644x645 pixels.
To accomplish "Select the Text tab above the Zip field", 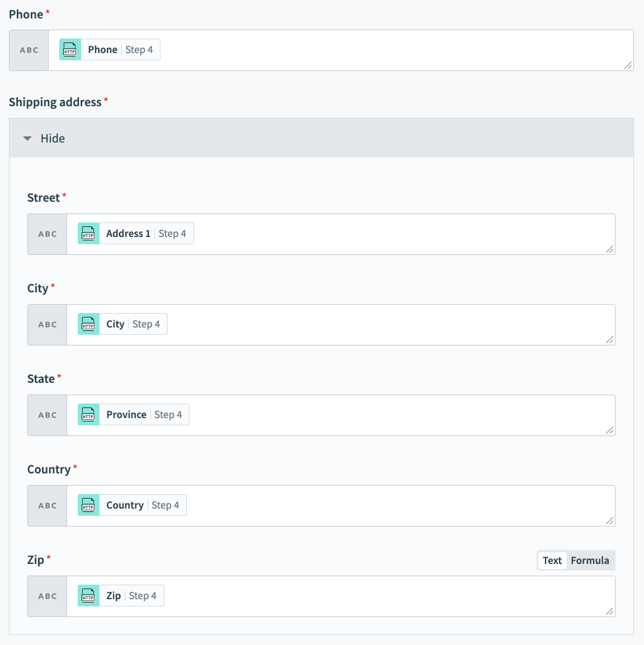I will click(x=552, y=560).
